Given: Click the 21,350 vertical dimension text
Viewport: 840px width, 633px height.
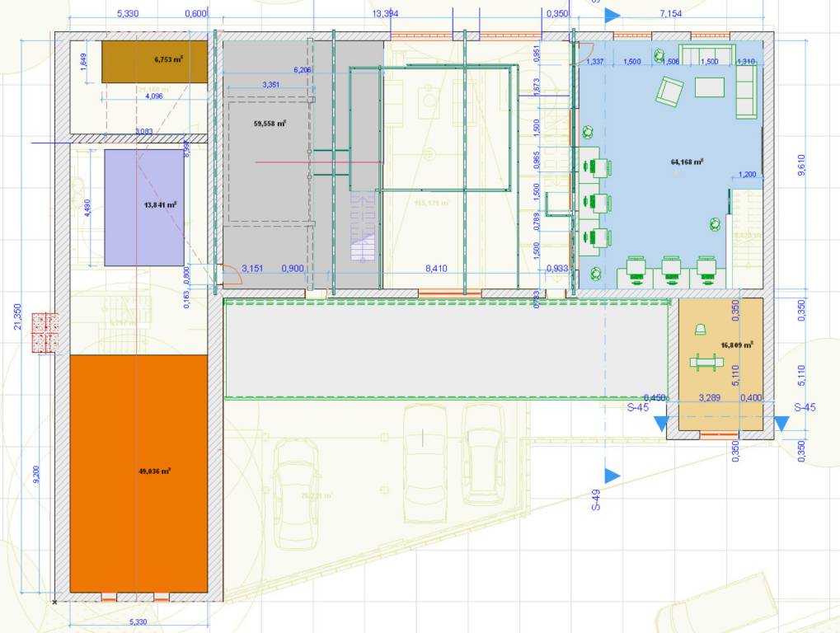Looking at the screenshot, I should 17,316.
